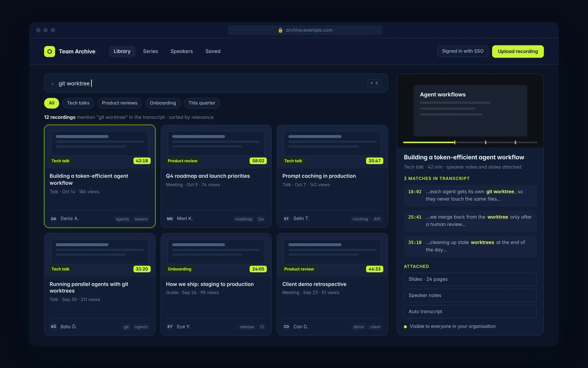This screenshot has height=368, width=588.
Task: Apply the This quarter filter
Action: tap(202, 103)
